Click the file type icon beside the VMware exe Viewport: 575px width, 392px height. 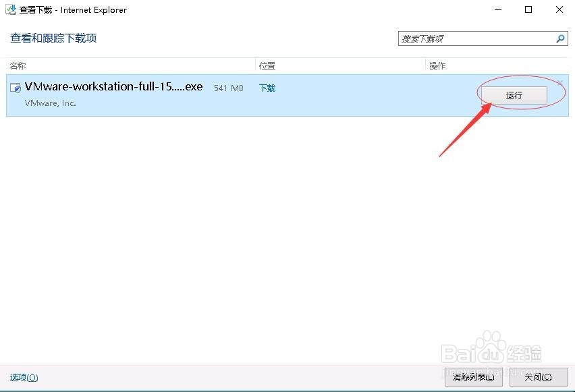(x=15, y=87)
